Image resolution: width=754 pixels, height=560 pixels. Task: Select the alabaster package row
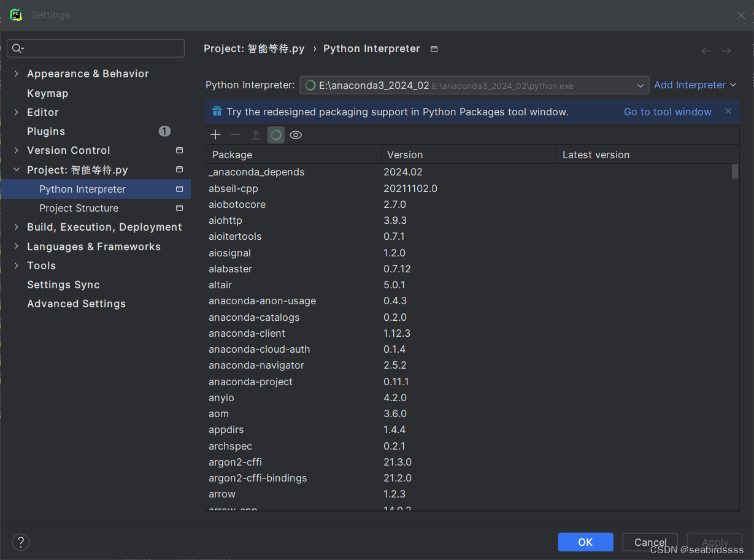[x=469, y=269]
